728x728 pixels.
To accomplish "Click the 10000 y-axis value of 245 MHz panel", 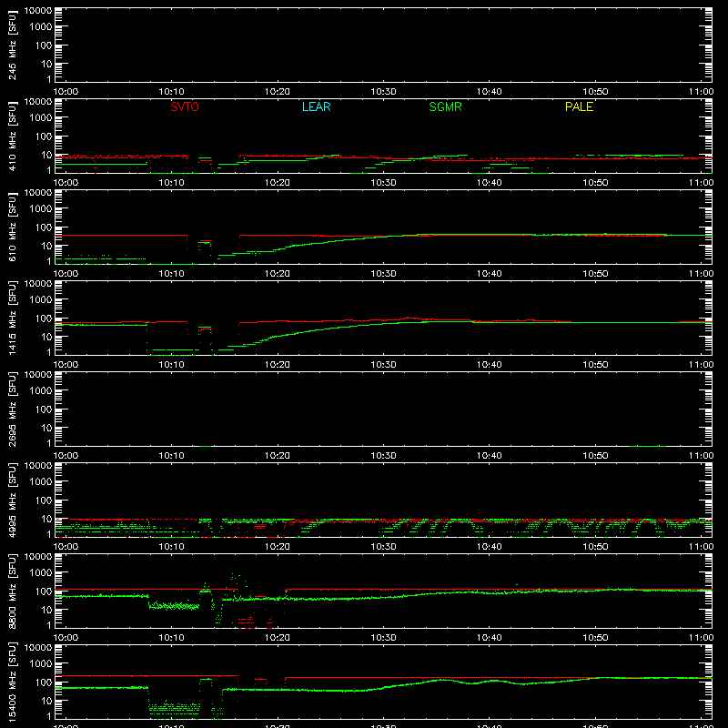I will 38,11.
